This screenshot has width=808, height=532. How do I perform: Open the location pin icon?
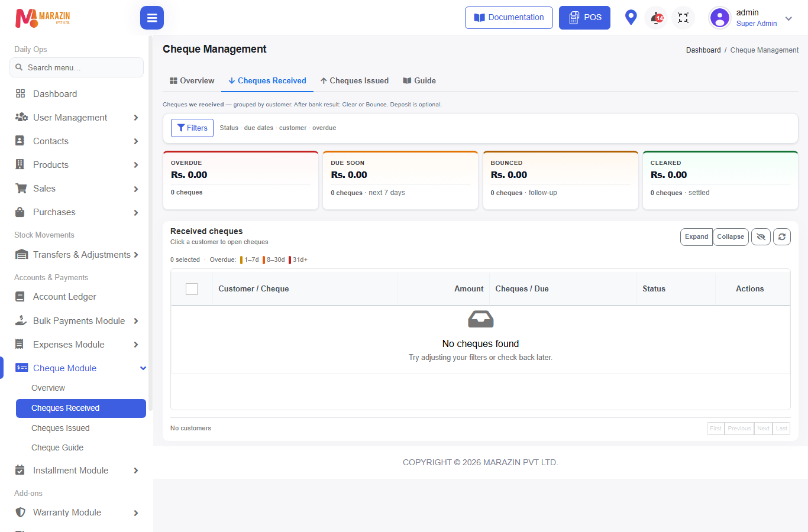pos(631,18)
